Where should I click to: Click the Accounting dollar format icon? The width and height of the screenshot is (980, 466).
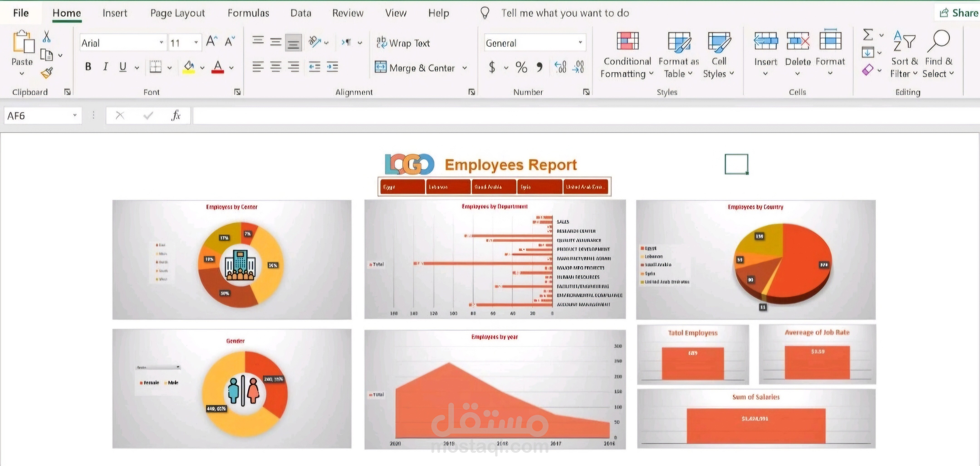click(x=492, y=67)
